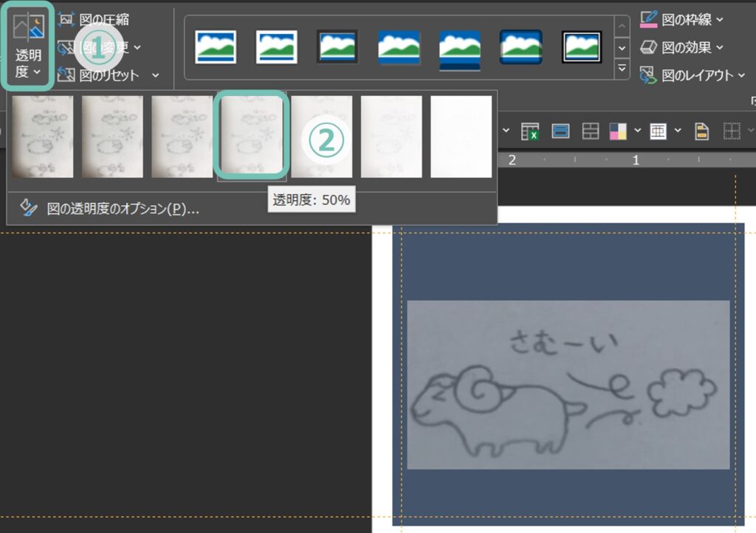
Task: Click the document page icon in toolbar
Action: (x=701, y=131)
